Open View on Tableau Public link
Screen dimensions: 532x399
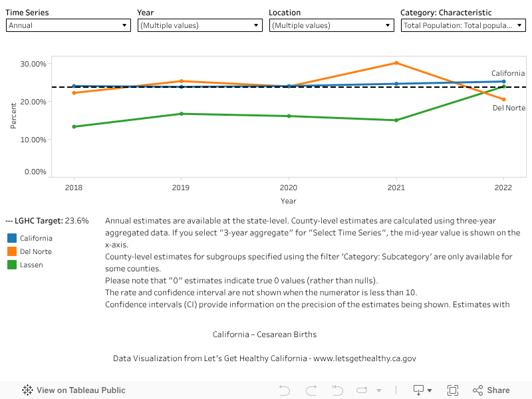(x=80, y=390)
